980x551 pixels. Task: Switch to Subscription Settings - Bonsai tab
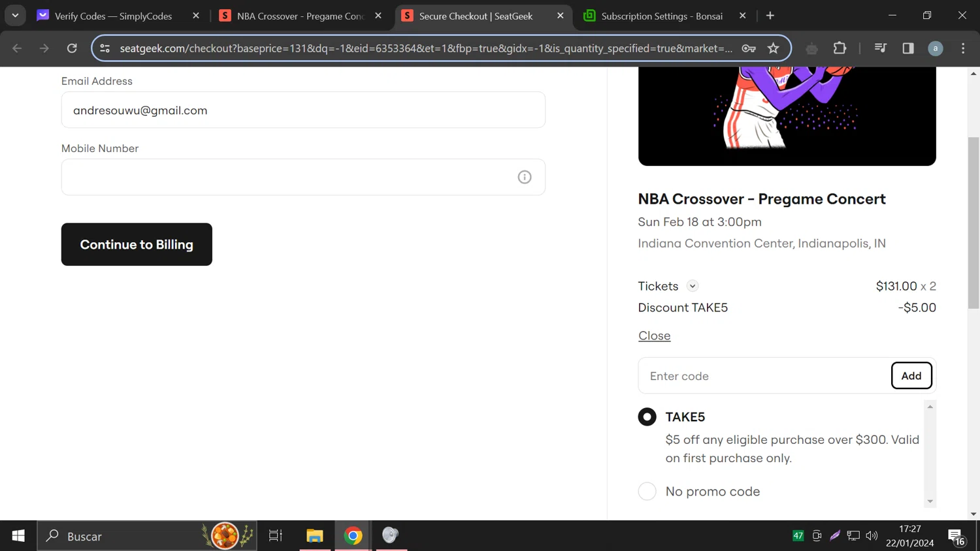pos(662,16)
